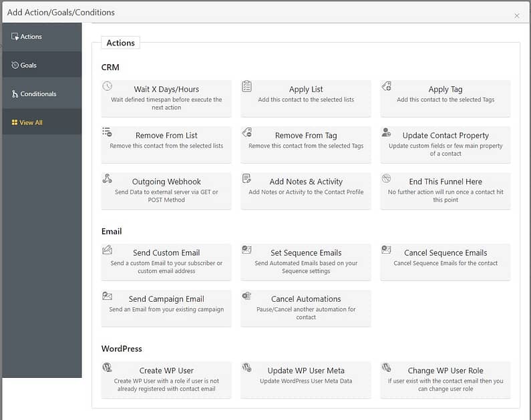Select the Set Sequence Emails action
The image size is (531, 420).
coord(306,262)
